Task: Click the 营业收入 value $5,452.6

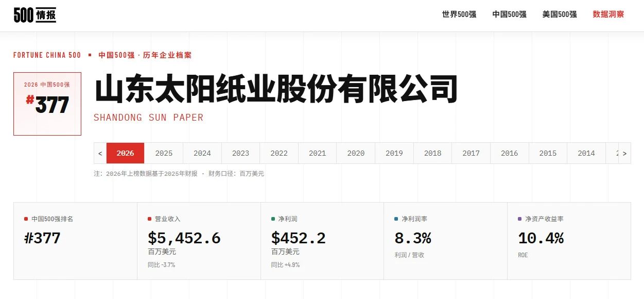Action: click(184, 238)
